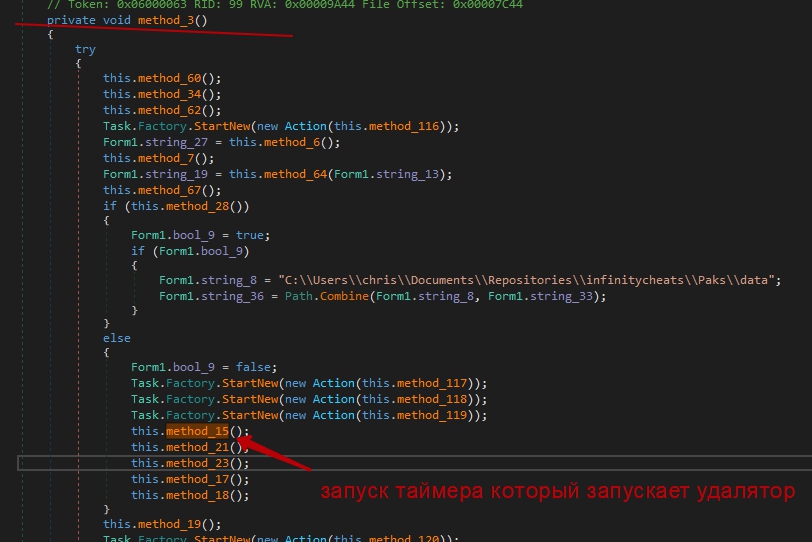Click the 'else' keyword
Screen dimensions: 812x542
(117, 339)
